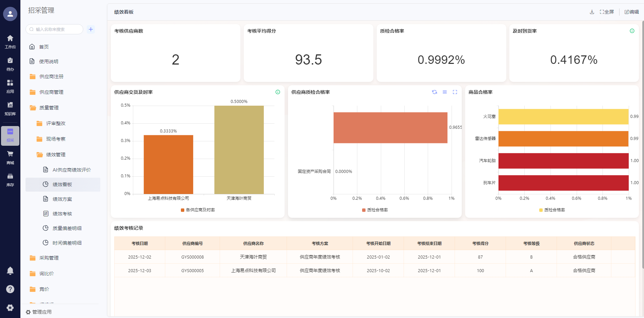The image size is (644, 318).
Task: Enter 全屏 mode for dashboard
Action: click(x=607, y=12)
